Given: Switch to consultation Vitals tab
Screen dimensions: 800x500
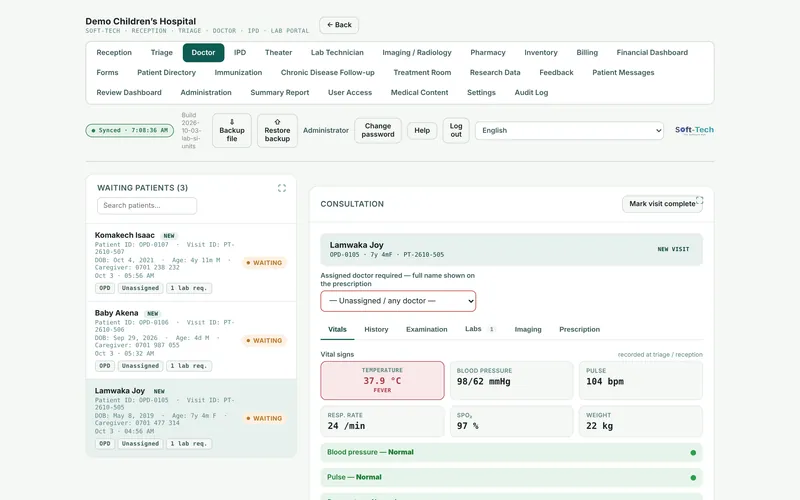Looking at the screenshot, I should (337, 330).
